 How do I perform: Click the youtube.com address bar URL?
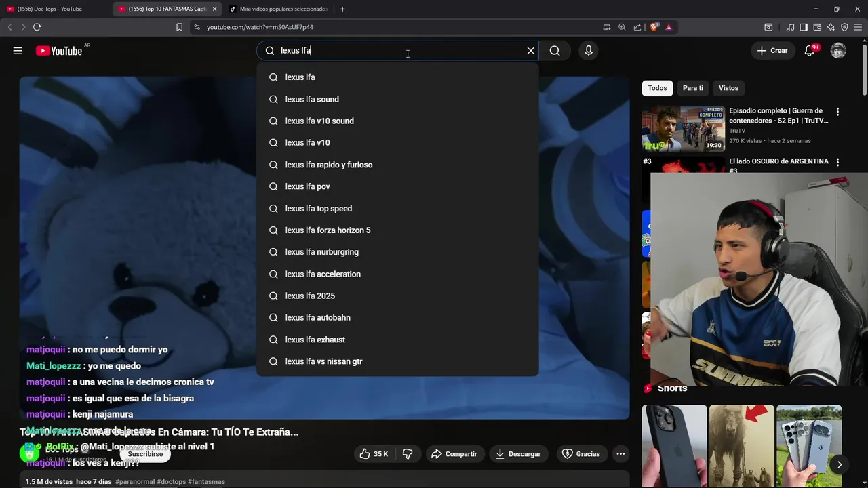(260, 27)
